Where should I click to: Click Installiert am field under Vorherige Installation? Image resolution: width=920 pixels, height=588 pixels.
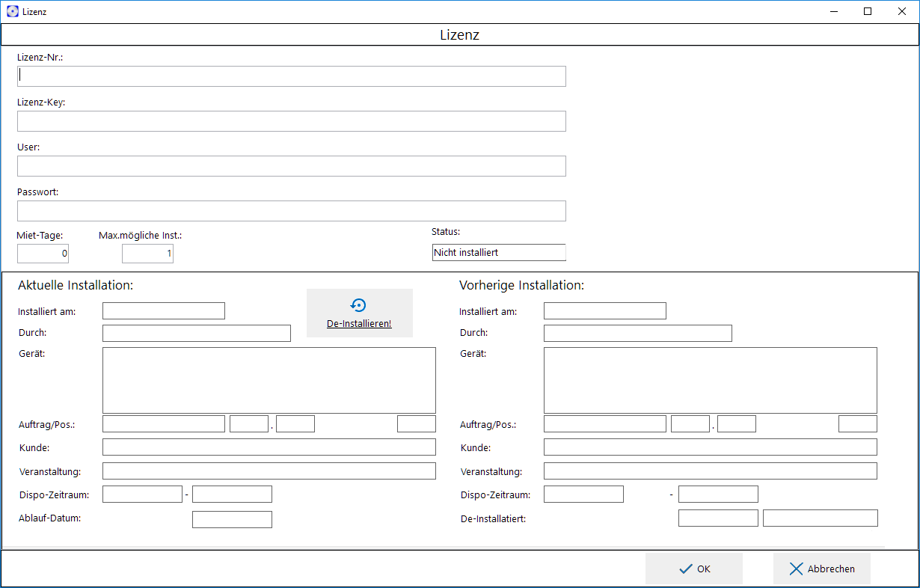[605, 311]
